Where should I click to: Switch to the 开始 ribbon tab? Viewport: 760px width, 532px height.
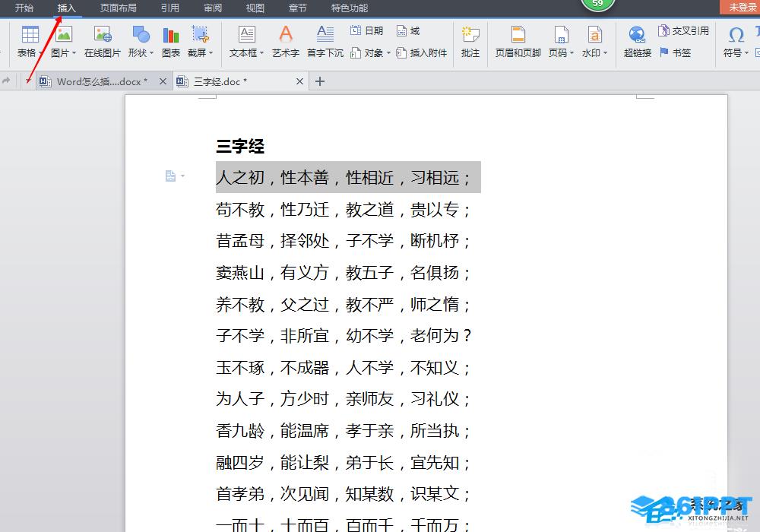(x=24, y=8)
